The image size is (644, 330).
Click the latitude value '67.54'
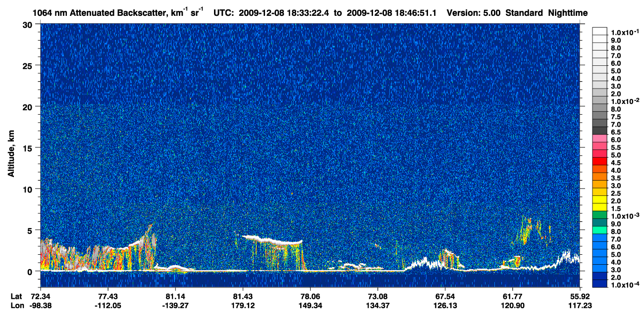445,296
